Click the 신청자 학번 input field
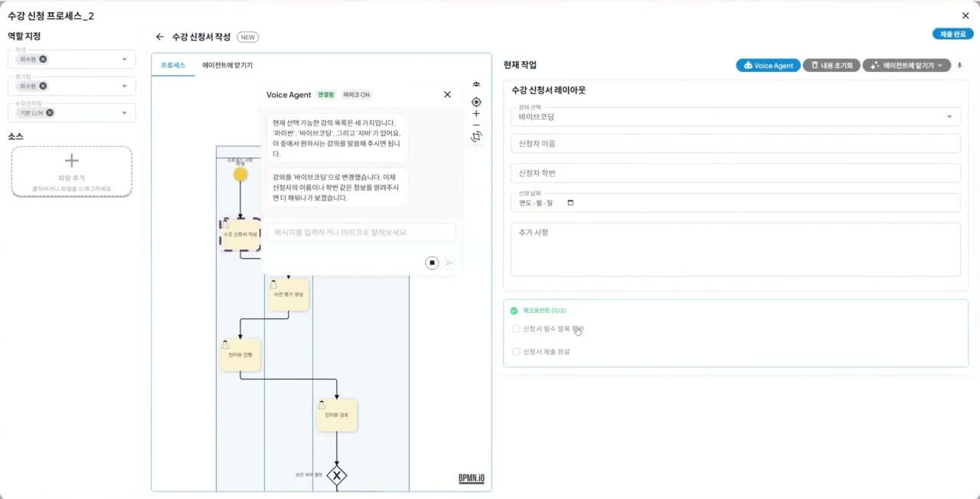The height and width of the screenshot is (499, 980). tap(735, 173)
